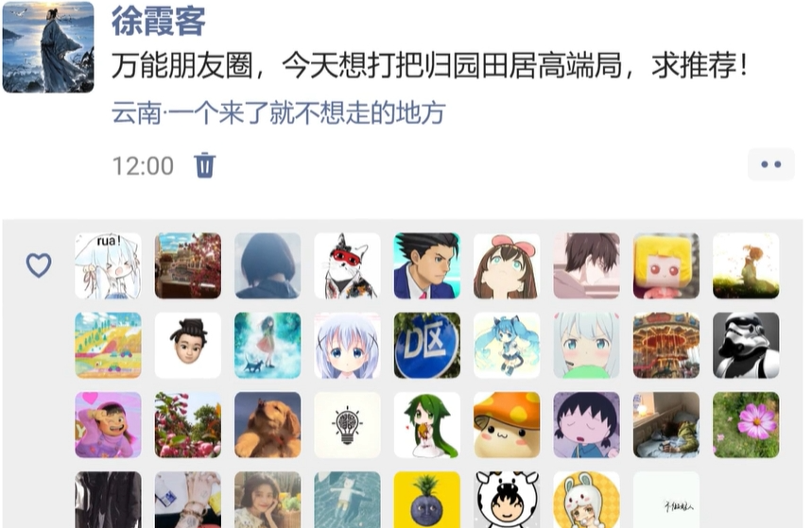The height and width of the screenshot is (528, 812).
Task: Open the pineapple-topped blueberry avatar on yellow
Action: coord(426,500)
